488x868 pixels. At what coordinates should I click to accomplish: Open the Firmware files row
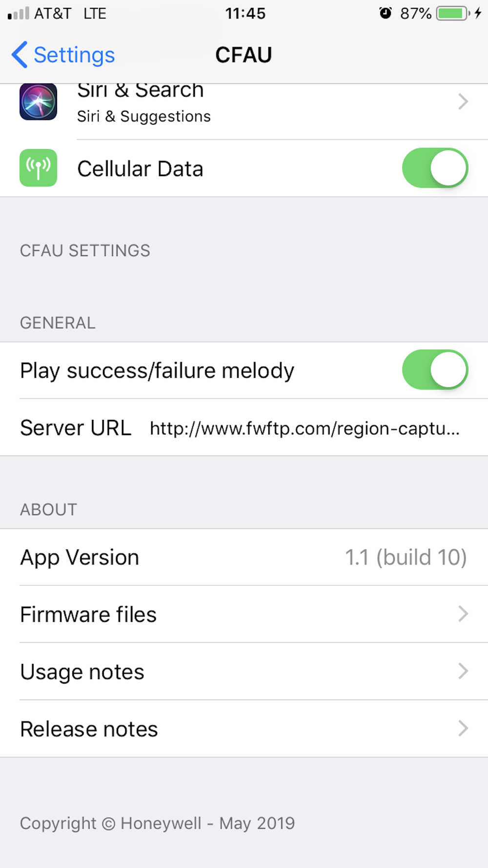pos(244,614)
